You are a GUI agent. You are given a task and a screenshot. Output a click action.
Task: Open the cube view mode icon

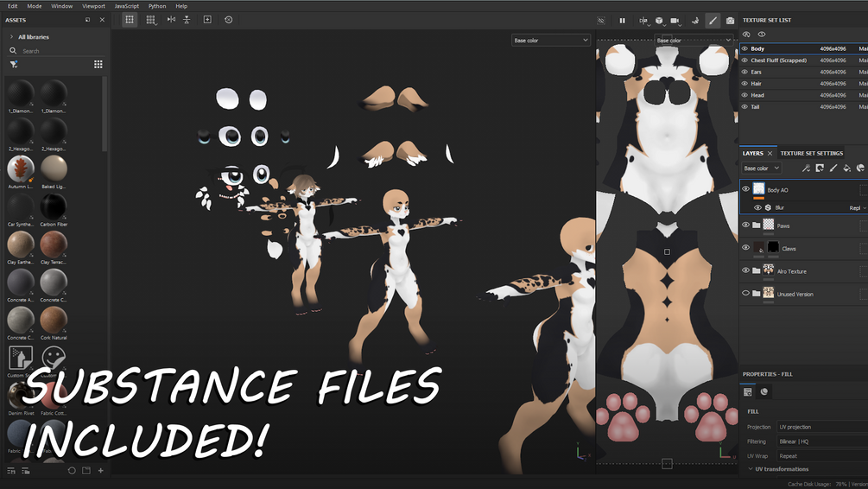point(659,21)
